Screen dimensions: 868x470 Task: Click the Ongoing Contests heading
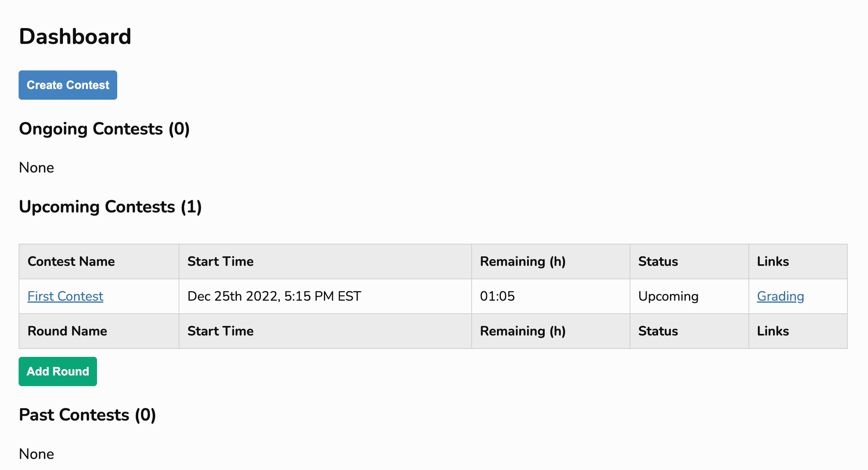104,128
